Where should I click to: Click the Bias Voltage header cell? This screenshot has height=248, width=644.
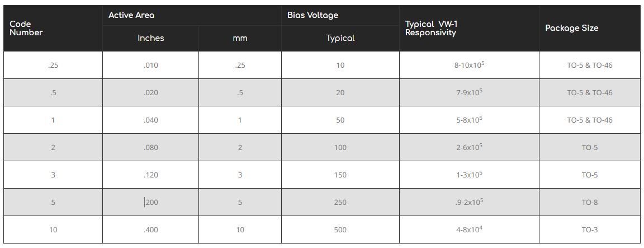(x=312, y=15)
